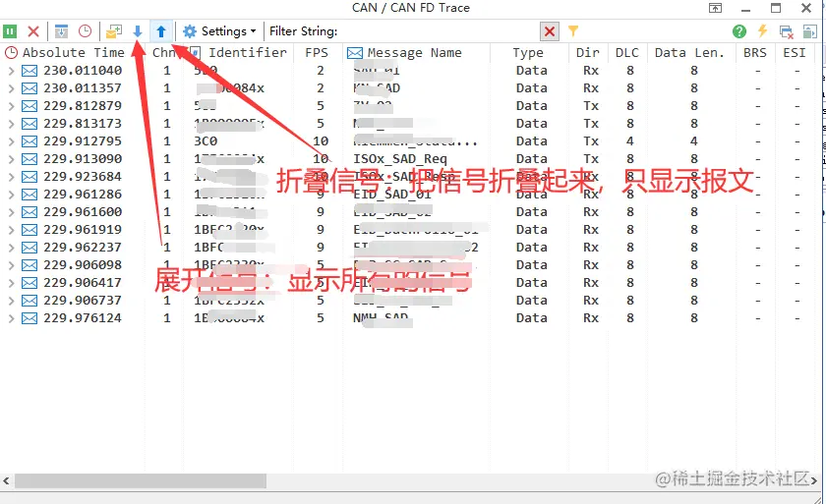Toggle the clock time mode toolbar icon
The width and height of the screenshot is (826, 504).
(x=85, y=31)
